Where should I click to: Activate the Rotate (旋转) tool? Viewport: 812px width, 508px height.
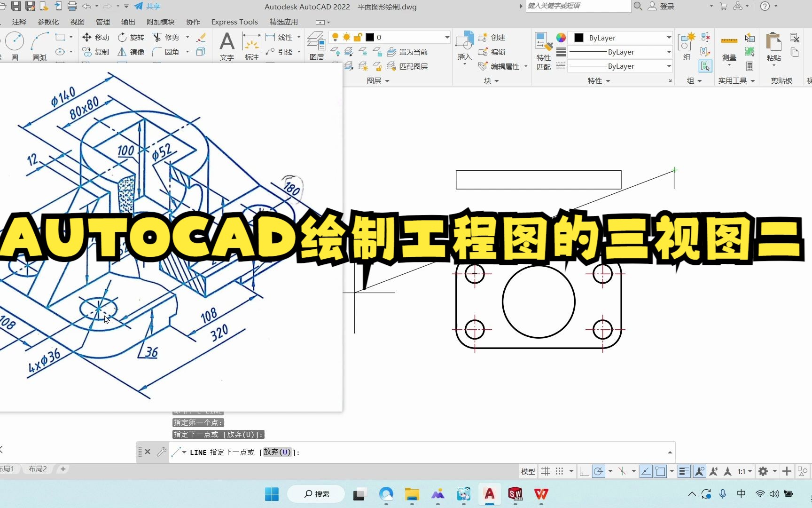[131, 37]
